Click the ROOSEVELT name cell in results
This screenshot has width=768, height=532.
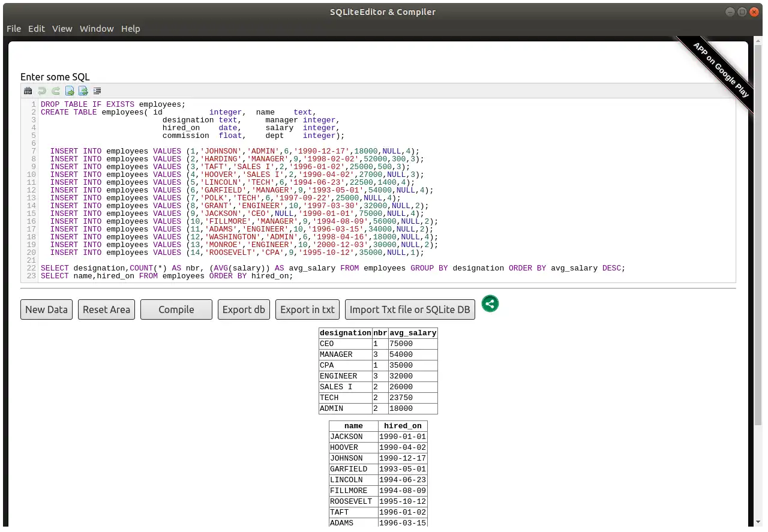click(353, 501)
